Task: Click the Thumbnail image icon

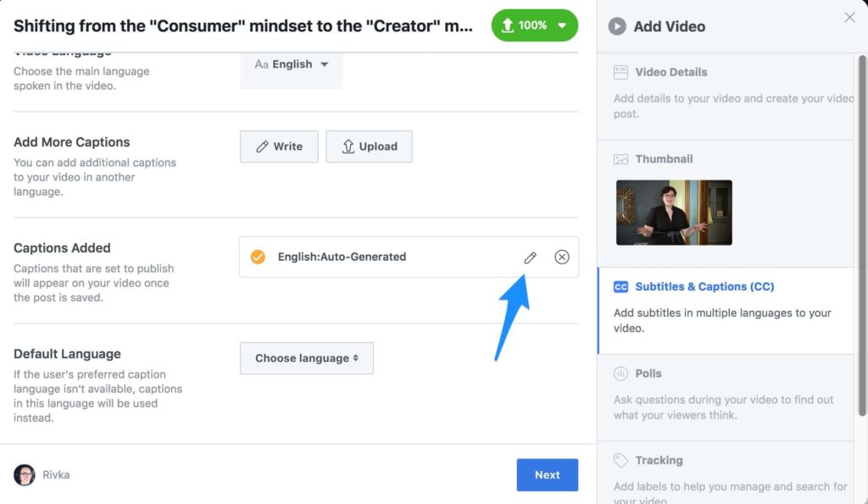Action: [x=620, y=159]
